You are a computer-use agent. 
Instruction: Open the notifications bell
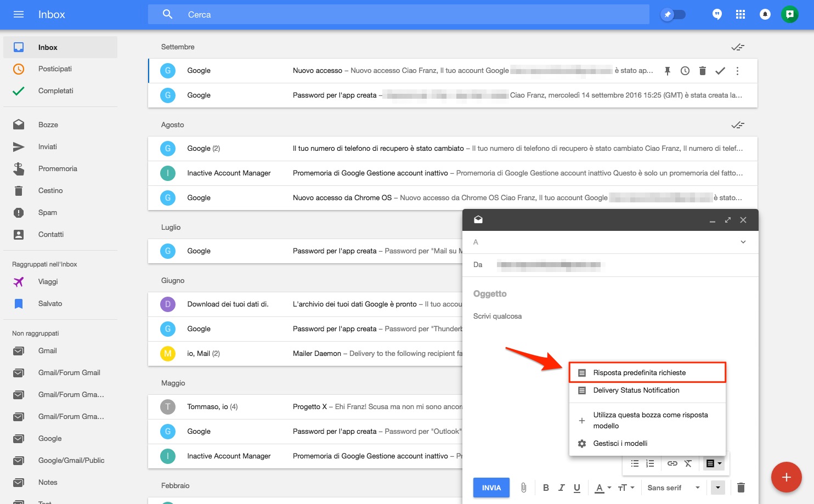(x=765, y=14)
